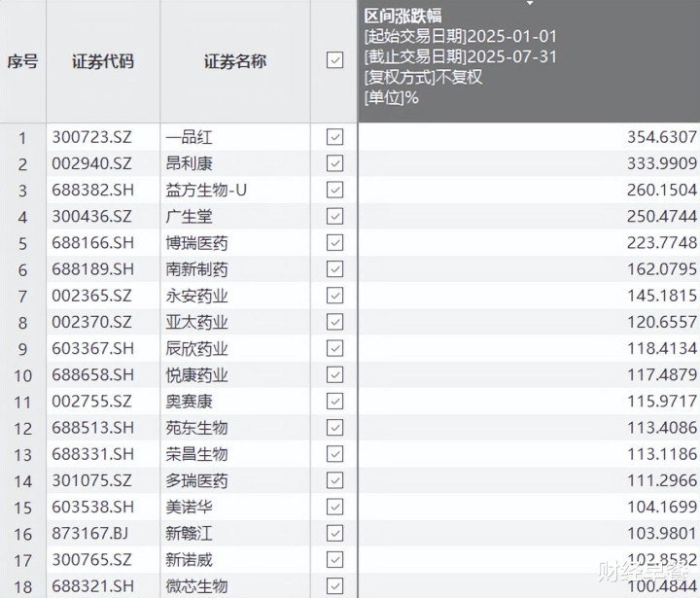Click the name 微芯生物
This screenshot has width=700, height=598.
(196, 586)
